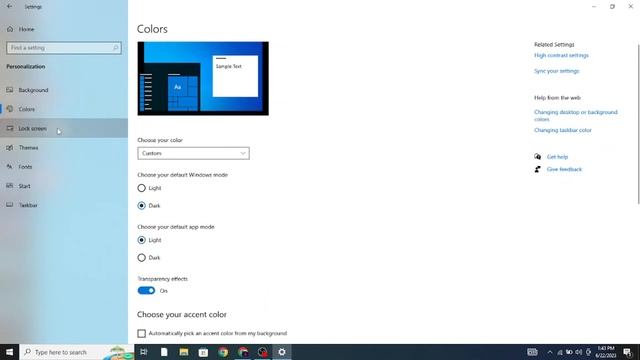
Task: Open the Windows Start menu
Action: click(9, 352)
